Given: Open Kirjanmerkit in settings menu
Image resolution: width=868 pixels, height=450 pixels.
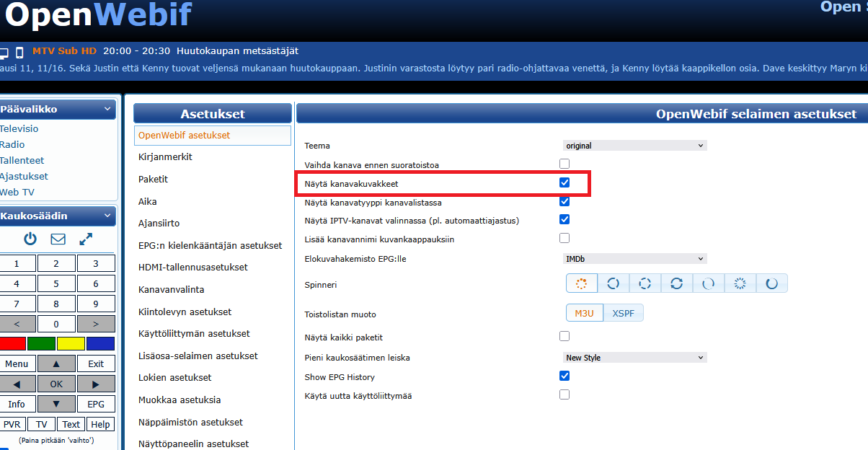Looking at the screenshot, I should pyautogui.click(x=165, y=157).
